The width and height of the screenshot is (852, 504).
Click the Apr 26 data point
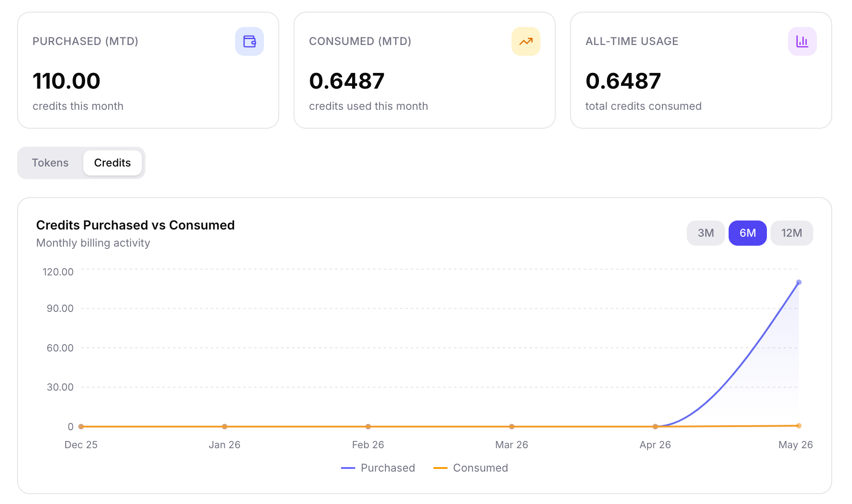pyautogui.click(x=655, y=427)
